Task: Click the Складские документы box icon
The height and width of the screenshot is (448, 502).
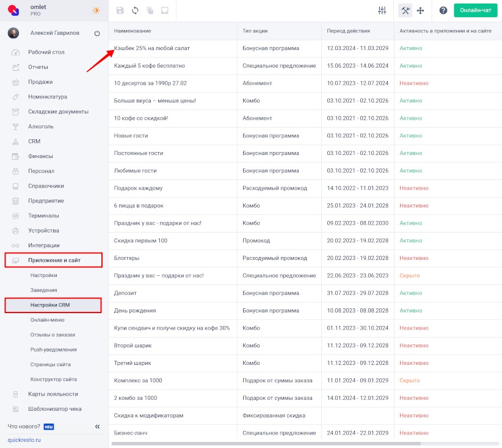Action: pos(15,112)
